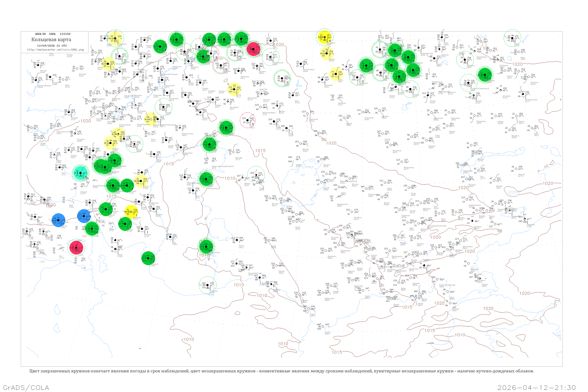
Task: Click the GrADS/COLA credit text
Action: pyautogui.click(x=26, y=388)
